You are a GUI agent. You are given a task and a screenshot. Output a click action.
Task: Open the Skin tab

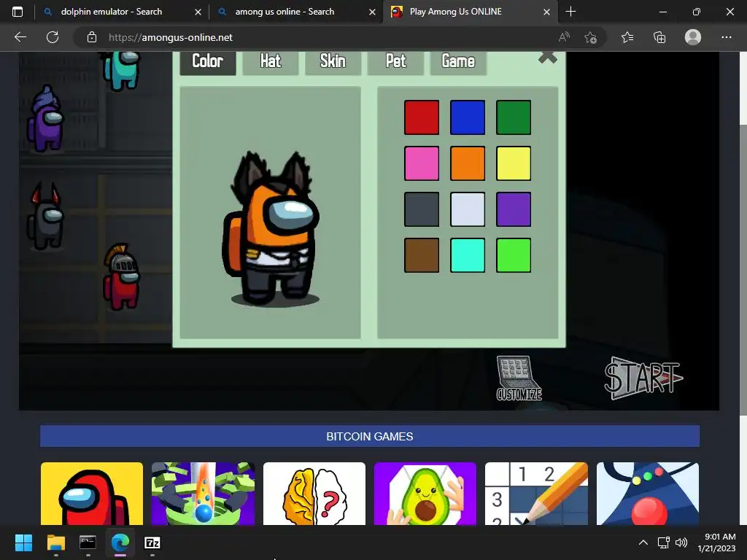tap(333, 63)
